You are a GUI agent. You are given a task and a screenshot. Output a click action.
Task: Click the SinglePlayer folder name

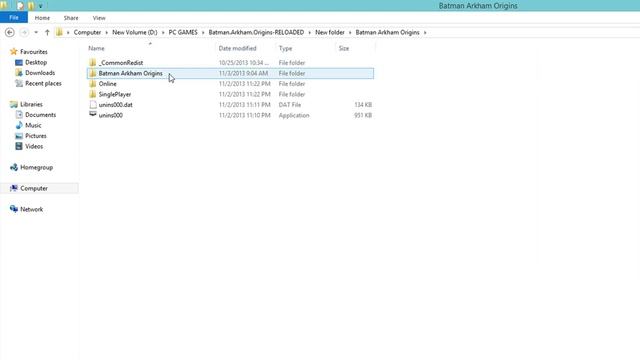pos(115,94)
